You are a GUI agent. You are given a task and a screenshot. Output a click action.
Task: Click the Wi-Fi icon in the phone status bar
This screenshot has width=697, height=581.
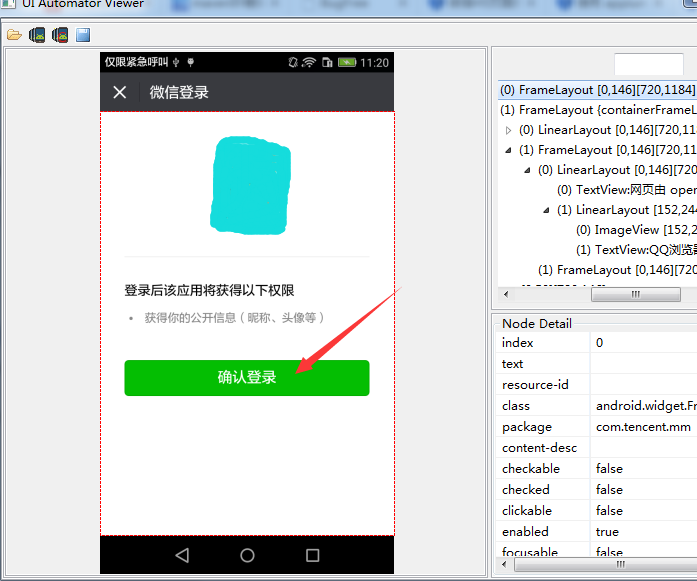pyautogui.click(x=308, y=62)
